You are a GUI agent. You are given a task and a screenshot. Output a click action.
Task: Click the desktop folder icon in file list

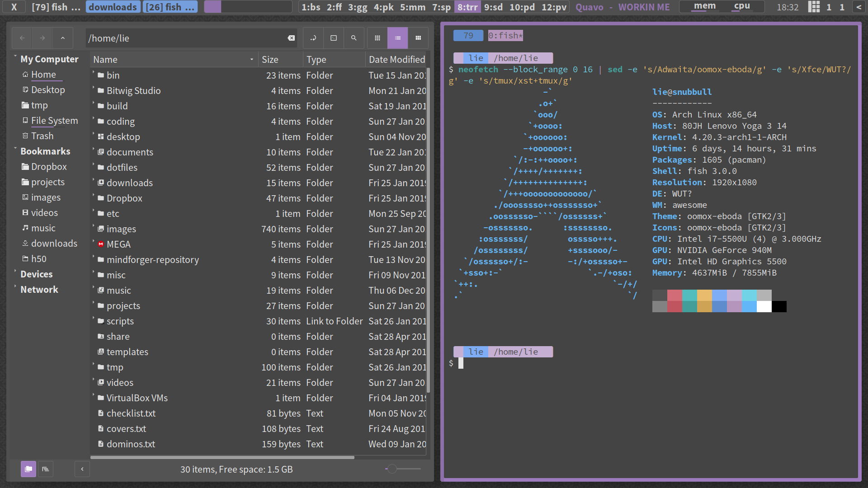(x=101, y=137)
